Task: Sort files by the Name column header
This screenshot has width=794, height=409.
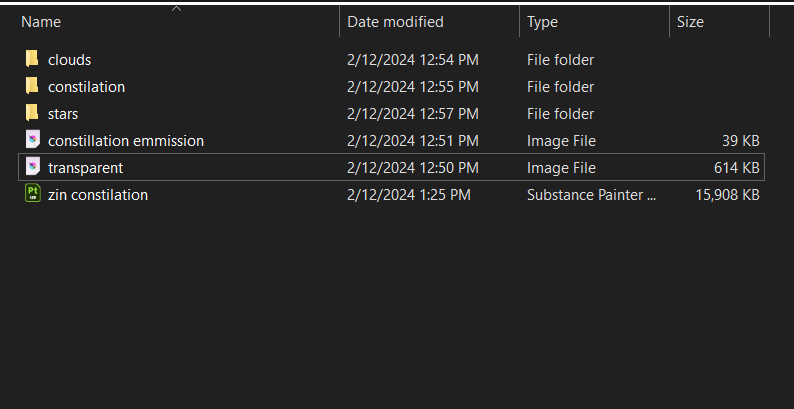Action: 41,22
